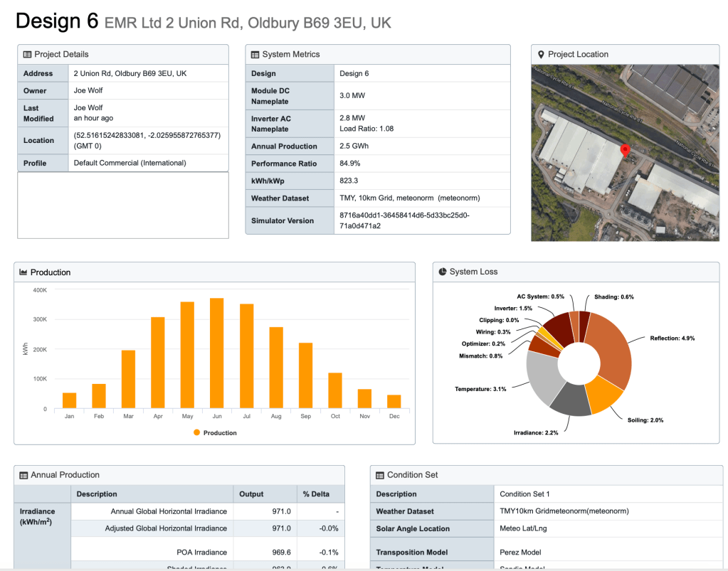Click the table icon beside Project Details
728x571 pixels.
tap(27, 55)
